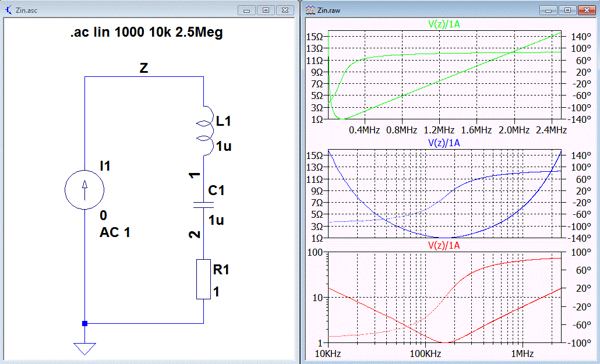Close the Zin.raw waveform window
This screenshot has width=600, height=364.
coord(587,10)
